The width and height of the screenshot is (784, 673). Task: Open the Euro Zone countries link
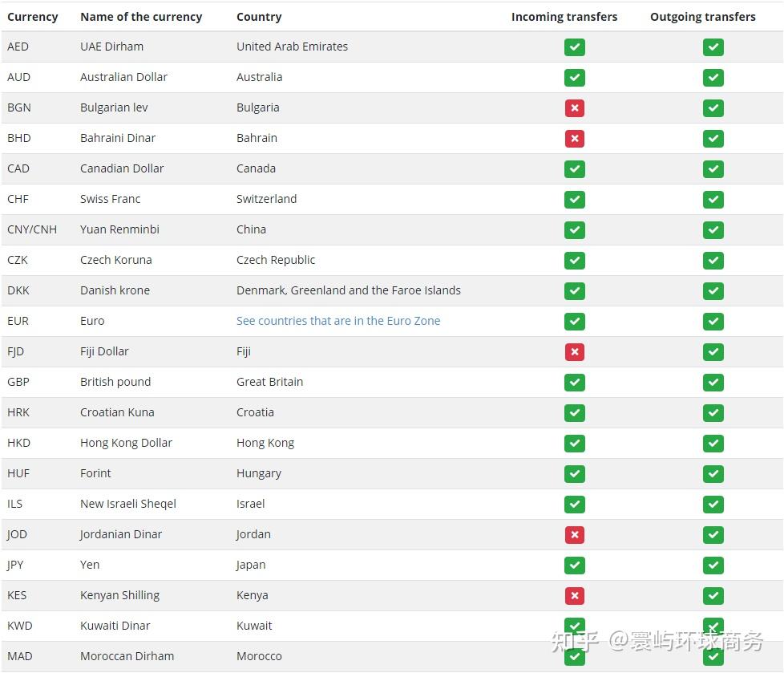[x=338, y=321]
